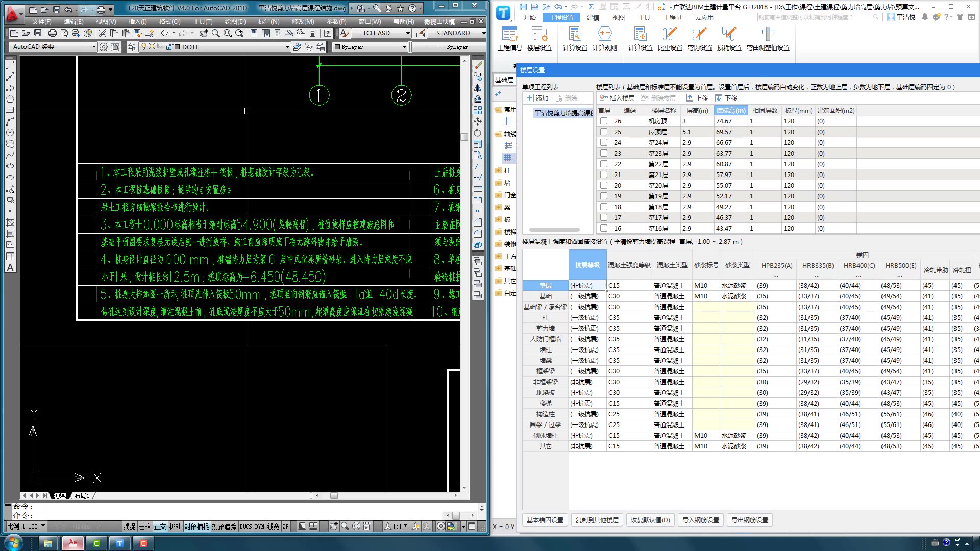Open the 绘图(D) menu
Viewport: 980px width, 551px height.
tap(235, 22)
